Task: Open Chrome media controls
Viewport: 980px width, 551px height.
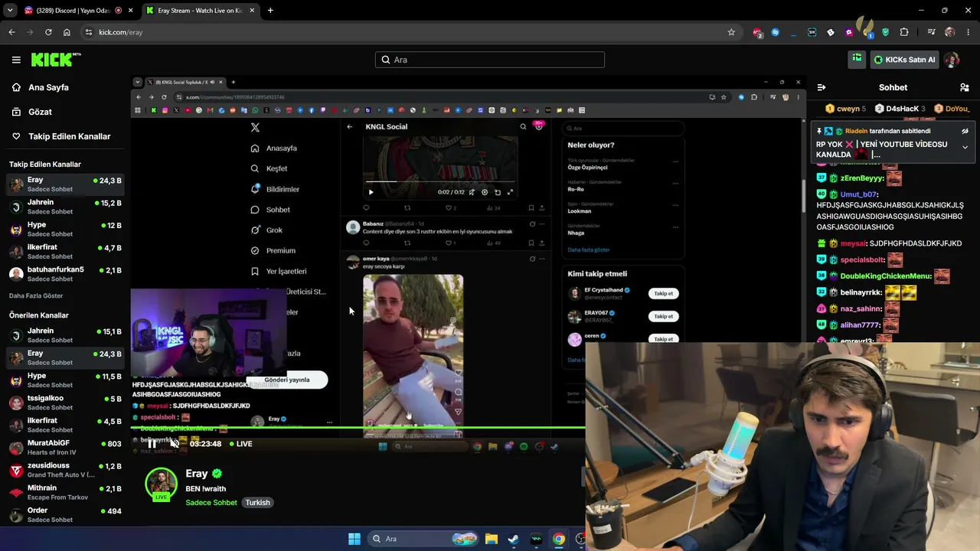Action: 931,32
